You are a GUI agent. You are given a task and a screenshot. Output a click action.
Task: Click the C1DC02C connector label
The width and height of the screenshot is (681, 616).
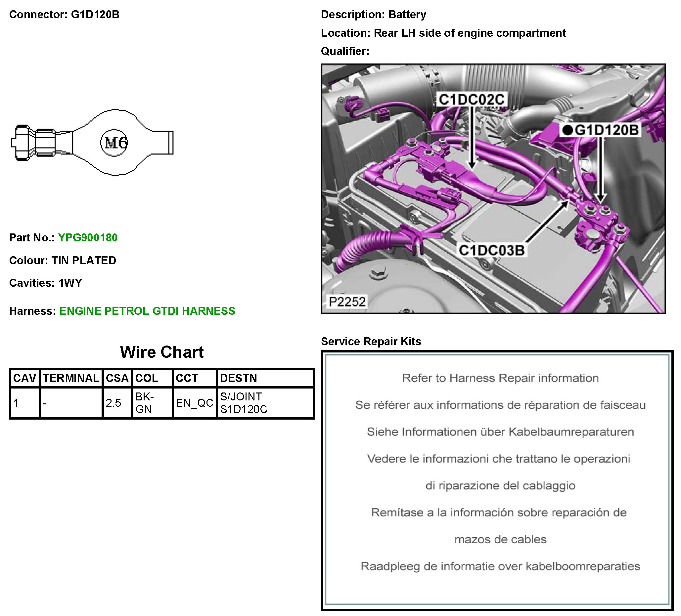(471, 100)
